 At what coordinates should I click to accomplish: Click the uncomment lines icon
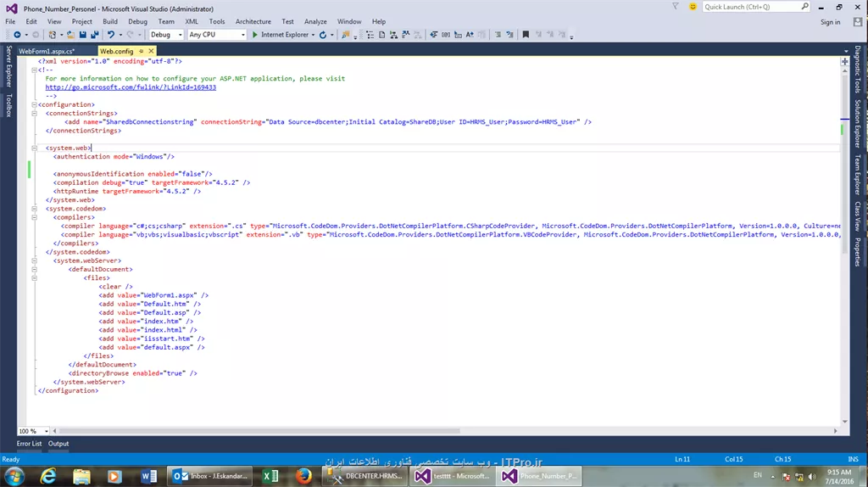(509, 35)
